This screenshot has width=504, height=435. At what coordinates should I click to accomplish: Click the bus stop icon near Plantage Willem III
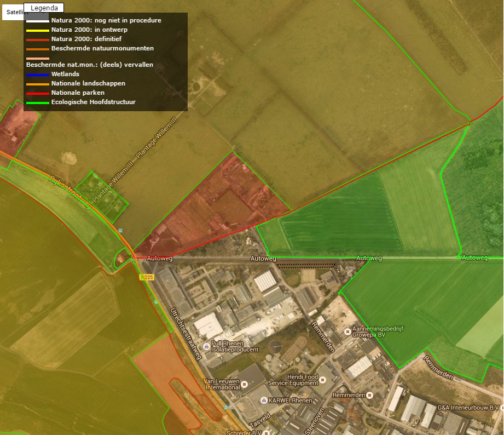point(120,231)
